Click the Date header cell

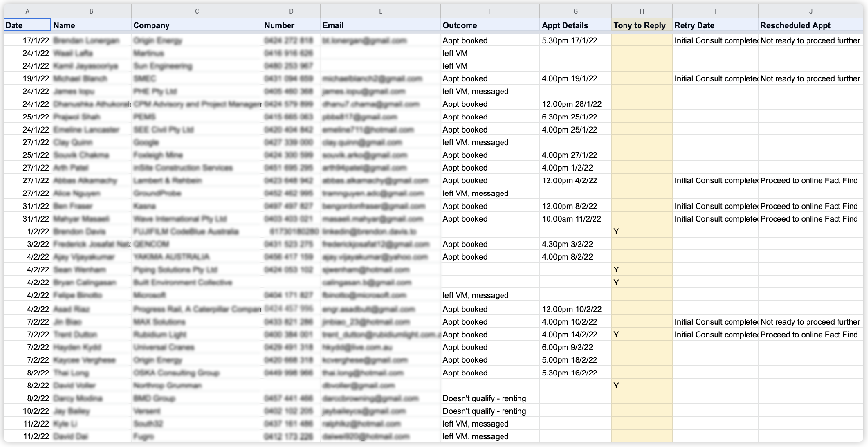click(27, 25)
